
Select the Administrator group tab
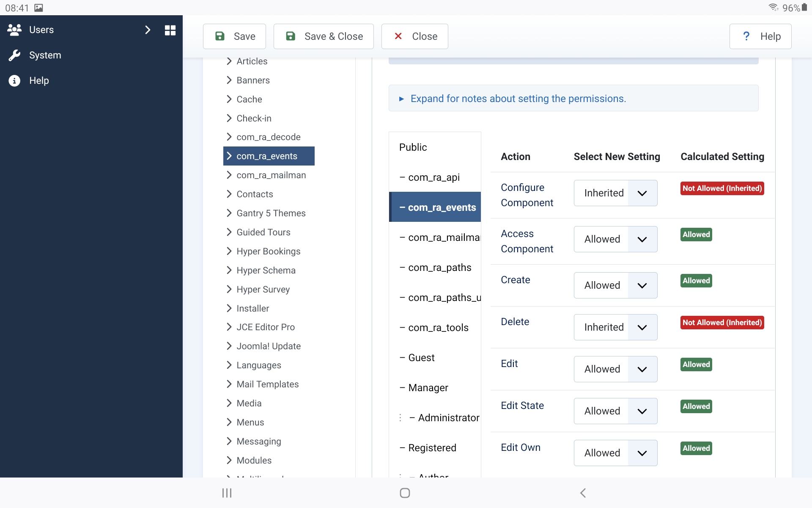pos(435,418)
